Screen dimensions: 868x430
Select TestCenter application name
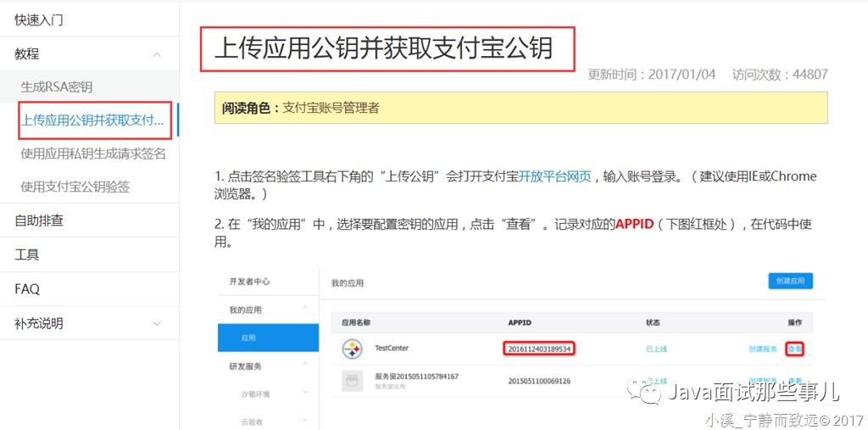click(392, 348)
